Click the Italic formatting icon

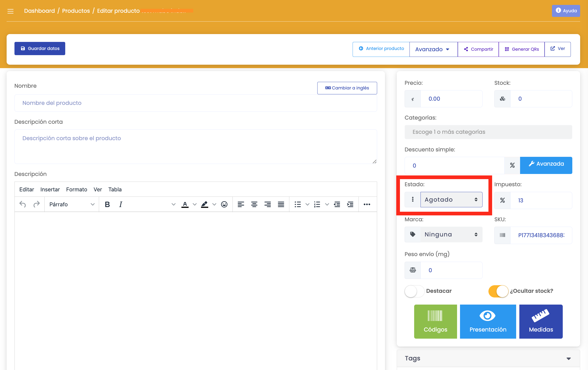coord(120,204)
